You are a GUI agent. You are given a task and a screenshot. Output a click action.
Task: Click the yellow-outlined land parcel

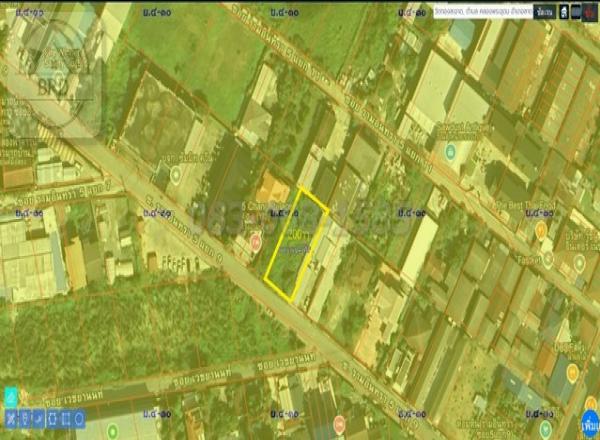pos(297,245)
